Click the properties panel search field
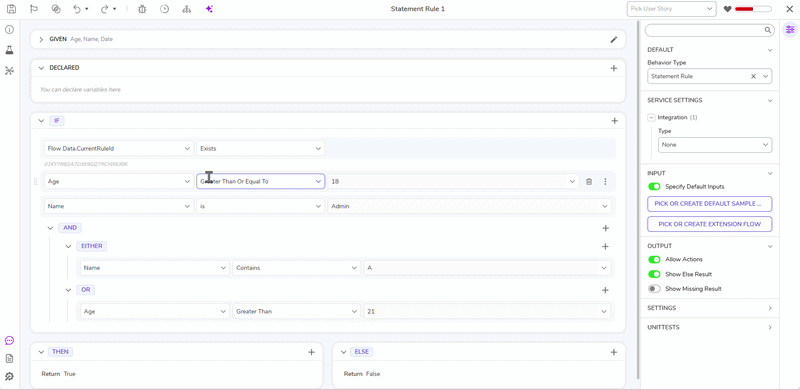Screen dimensions: 800x390 point(710,31)
